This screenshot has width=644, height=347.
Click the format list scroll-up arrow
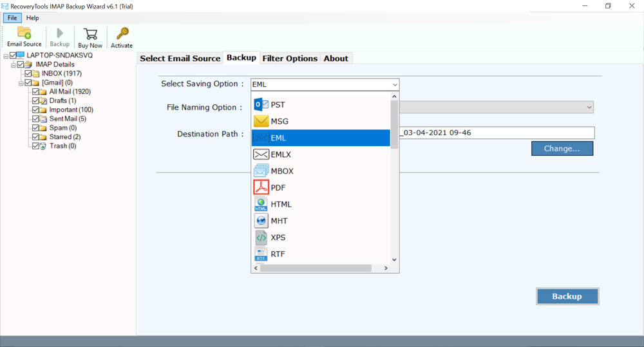point(394,96)
